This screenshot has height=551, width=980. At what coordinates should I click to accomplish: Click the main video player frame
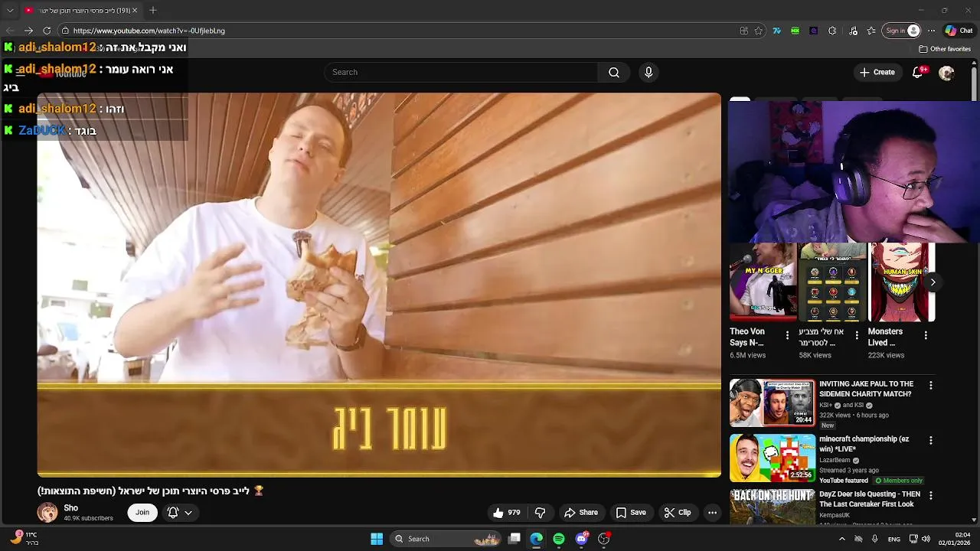379,285
